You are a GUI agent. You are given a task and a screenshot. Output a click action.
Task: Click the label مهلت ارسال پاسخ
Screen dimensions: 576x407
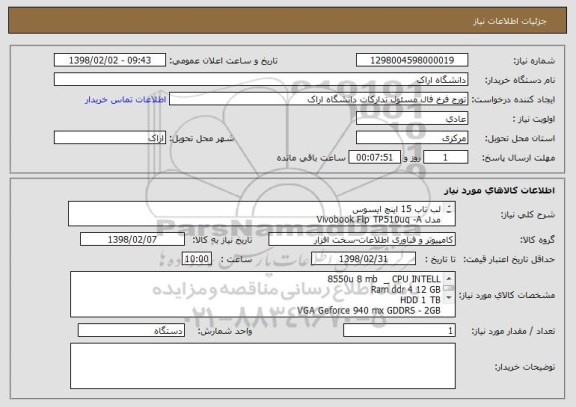pos(518,158)
